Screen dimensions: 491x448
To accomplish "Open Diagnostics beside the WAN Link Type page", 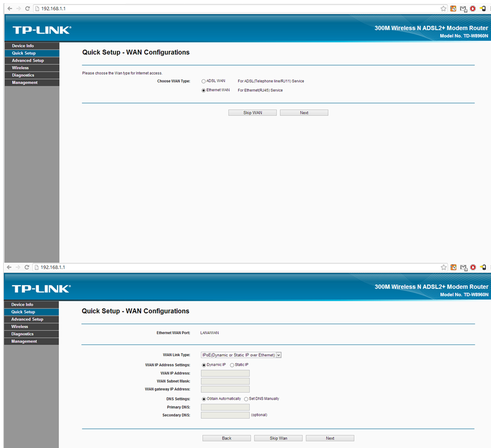I will [x=31, y=334].
